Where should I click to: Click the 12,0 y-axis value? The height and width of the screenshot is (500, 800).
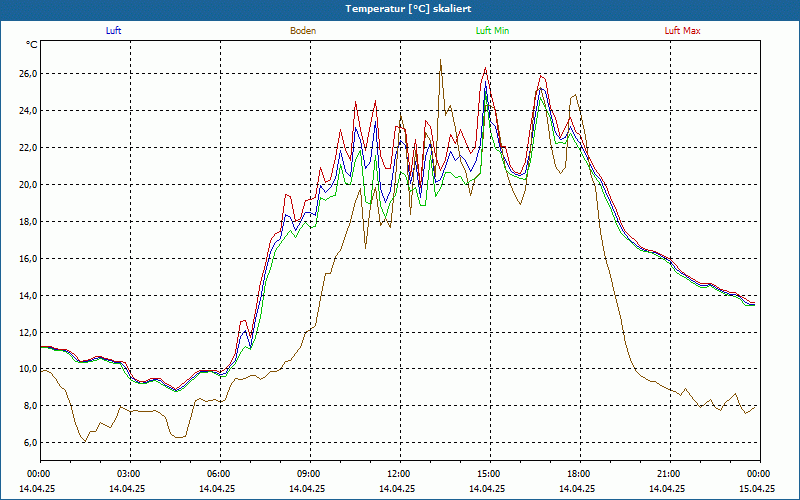[28, 332]
